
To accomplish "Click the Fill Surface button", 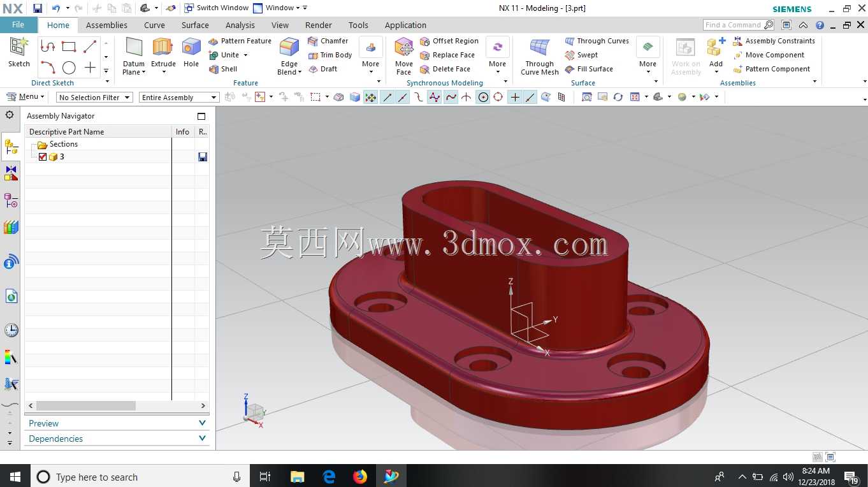I will 589,69.
